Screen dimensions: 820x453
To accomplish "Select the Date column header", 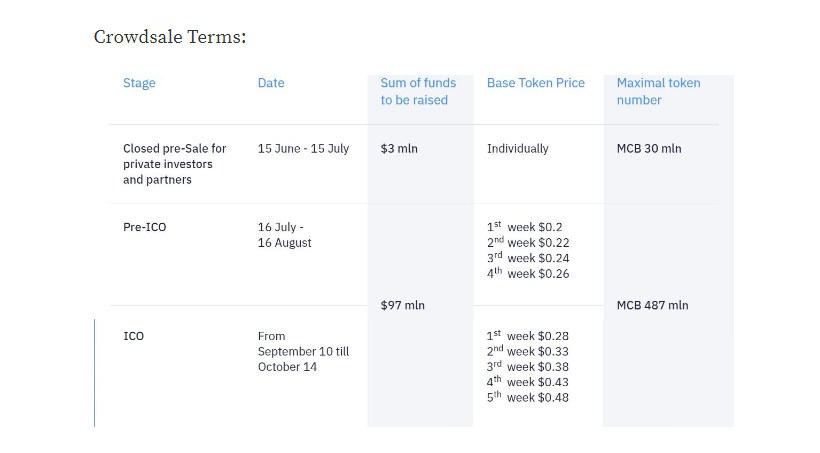I will pos(271,83).
